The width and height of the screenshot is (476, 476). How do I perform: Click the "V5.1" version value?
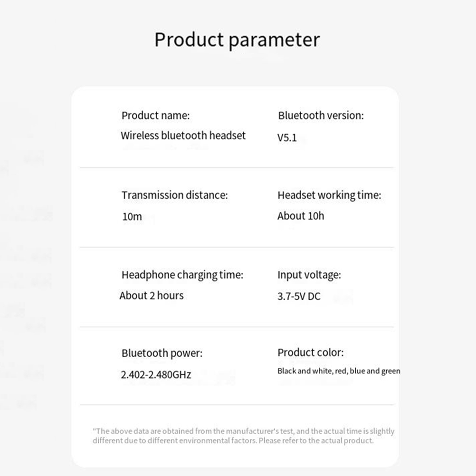coord(287,138)
